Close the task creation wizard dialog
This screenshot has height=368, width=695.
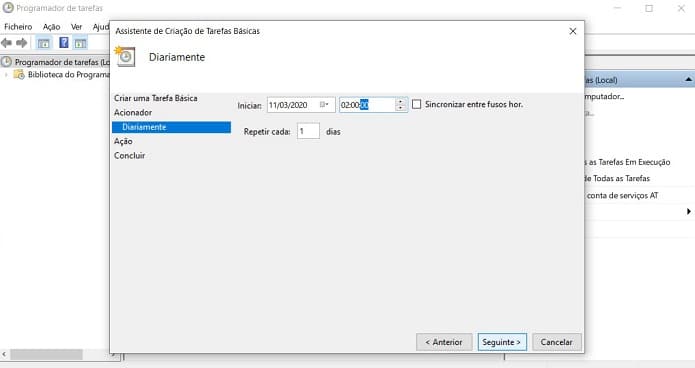(573, 31)
